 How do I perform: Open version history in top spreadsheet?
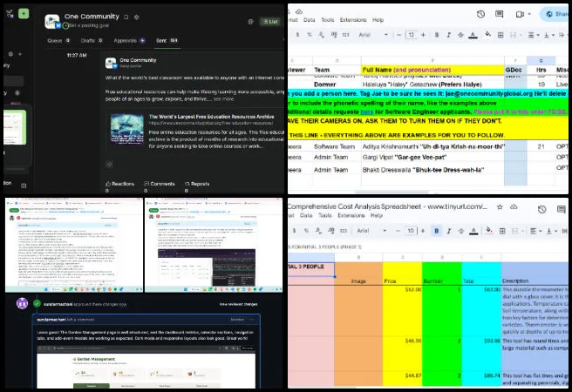coord(480,14)
